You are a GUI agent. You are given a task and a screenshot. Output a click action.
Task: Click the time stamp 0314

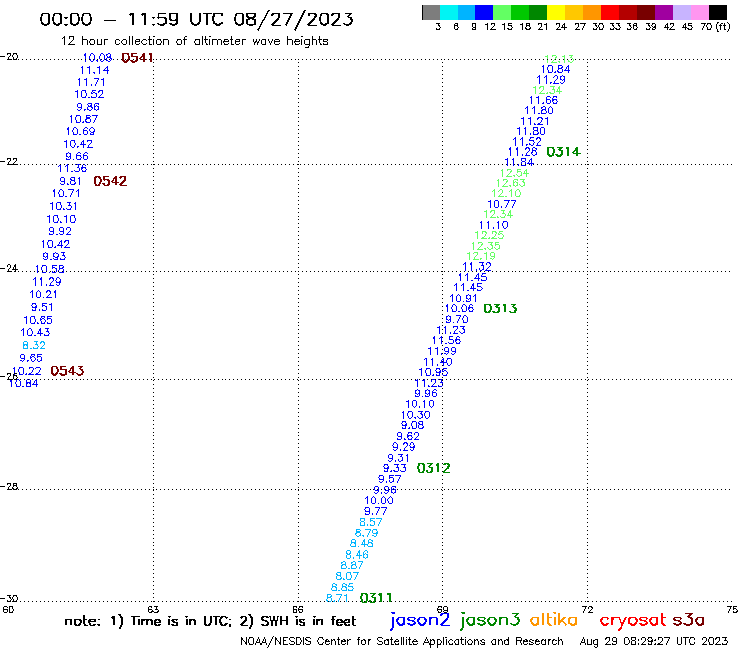(563, 152)
